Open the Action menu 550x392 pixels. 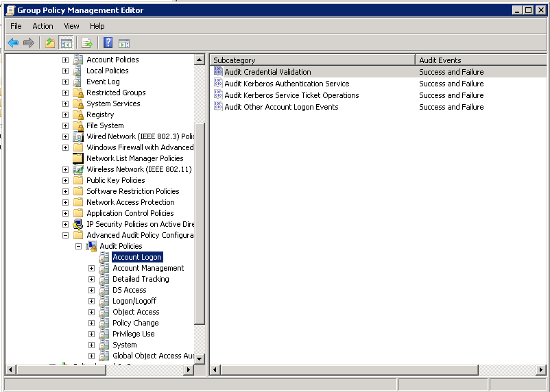pyautogui.click(x=43, y=26)
